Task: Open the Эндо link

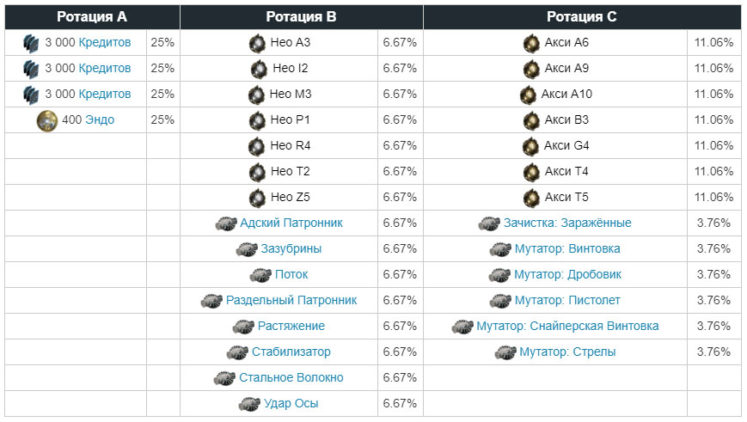Action: (100, 120)
